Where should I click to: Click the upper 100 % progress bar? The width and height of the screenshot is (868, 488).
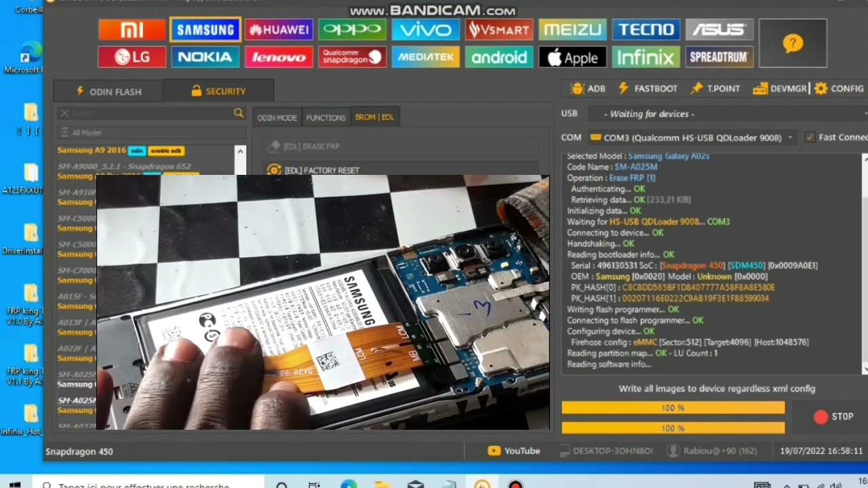click(673, 408)
